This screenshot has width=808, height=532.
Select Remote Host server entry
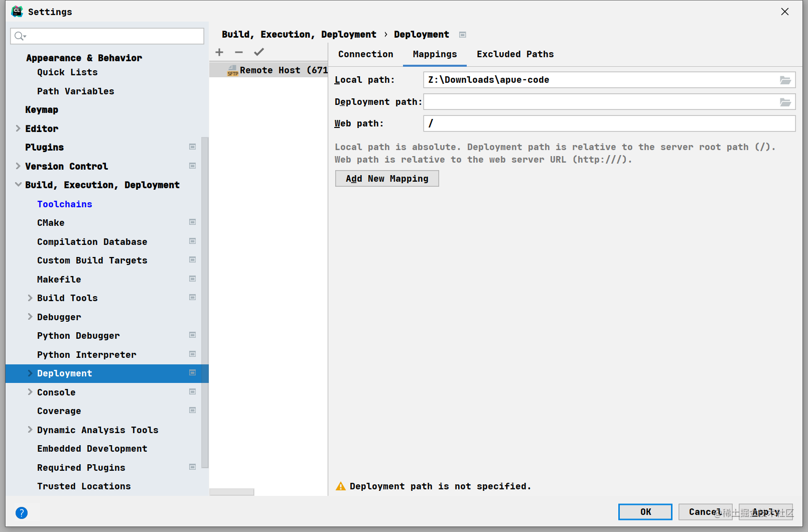[x=268, y=70]
